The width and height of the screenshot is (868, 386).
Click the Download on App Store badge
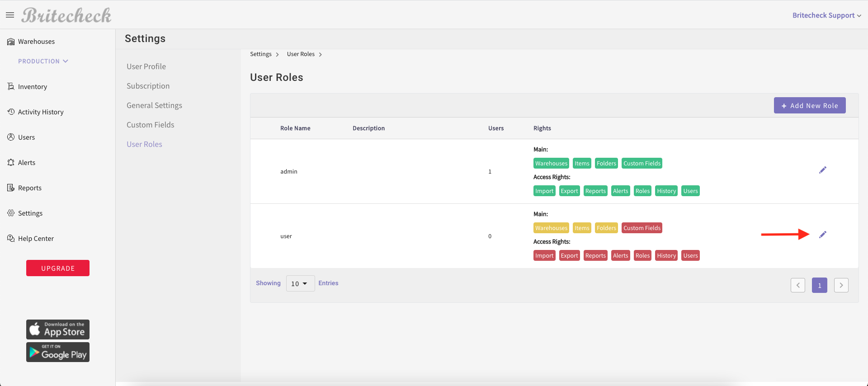click(x=58, y=330)
